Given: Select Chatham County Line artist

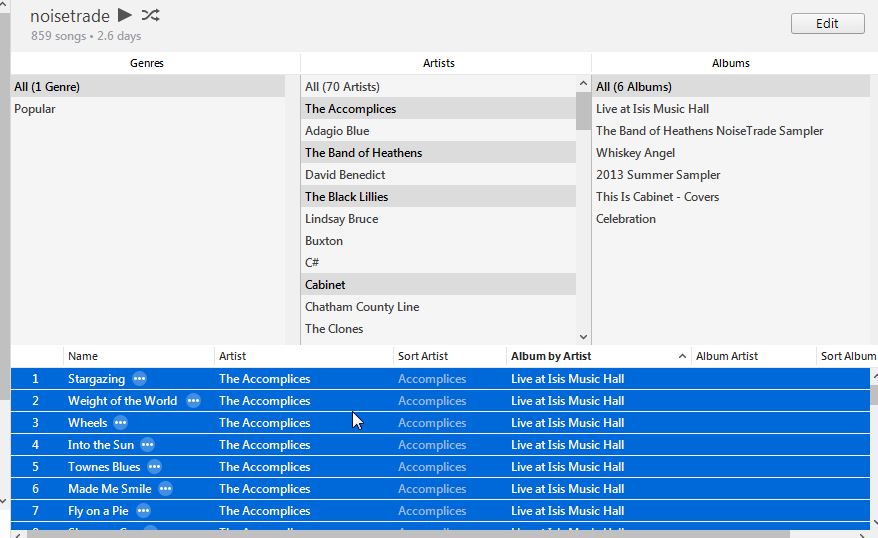Looking at the screenshot, I should pos(438,307).
